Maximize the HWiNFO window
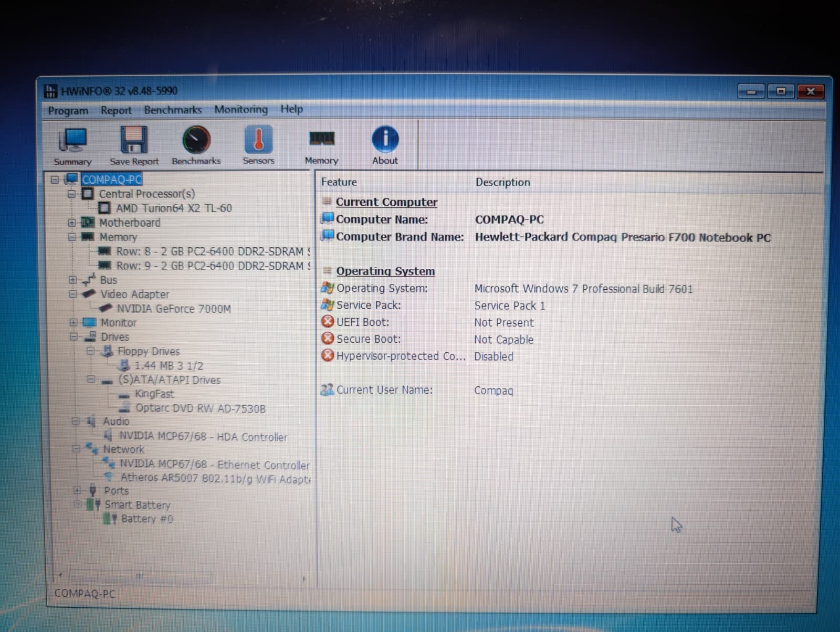840x632 pixels. point(781,91)
